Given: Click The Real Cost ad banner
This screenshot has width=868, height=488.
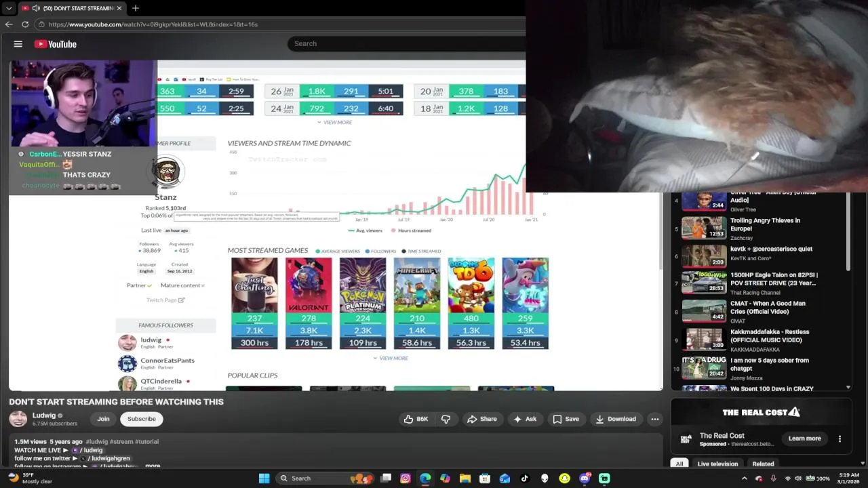Looking at the screenshot, I should [761, 412].
